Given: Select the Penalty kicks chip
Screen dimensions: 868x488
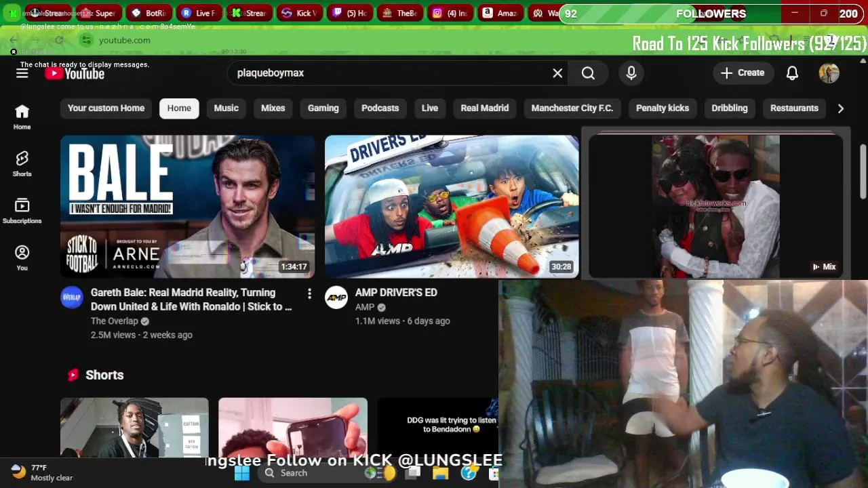Looking at the screenshot, I should coord(663,108).
